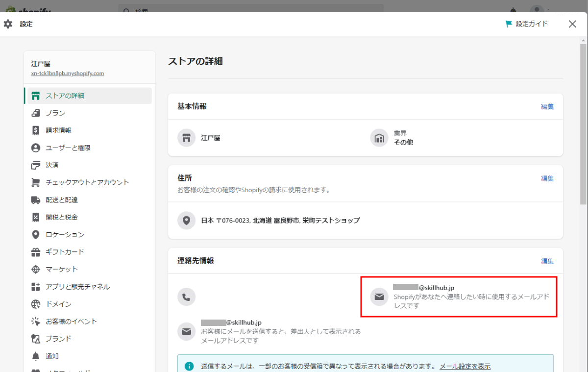
Task: Edit 連絡先情報 section via 編集 link
Action: click(x=547, y=261)
